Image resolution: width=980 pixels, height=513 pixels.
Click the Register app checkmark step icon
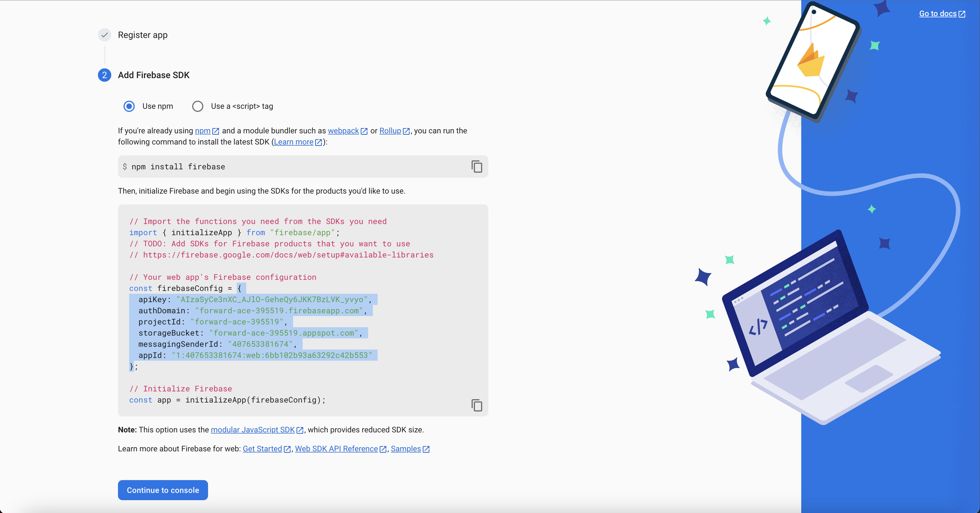coord(104,35)
